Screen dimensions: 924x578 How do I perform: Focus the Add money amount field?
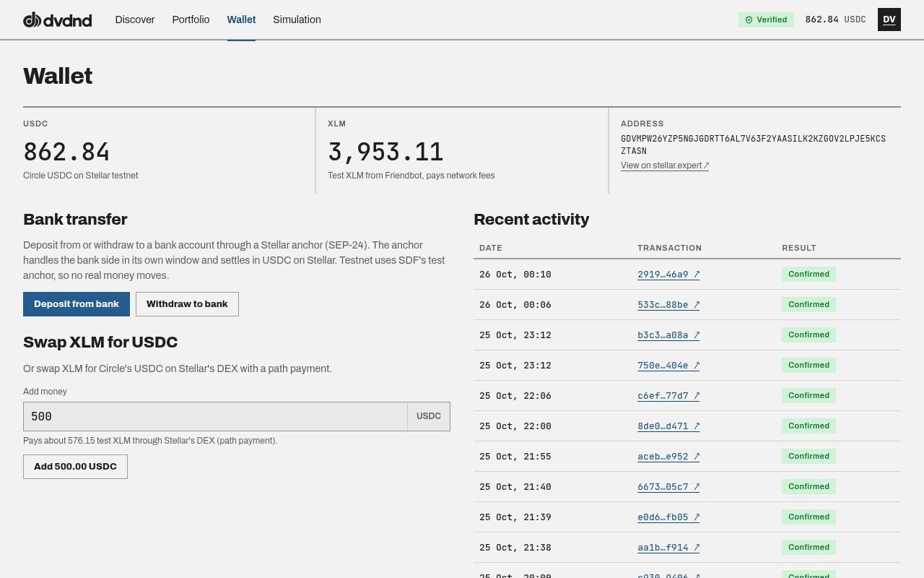[x=215, y=416]
